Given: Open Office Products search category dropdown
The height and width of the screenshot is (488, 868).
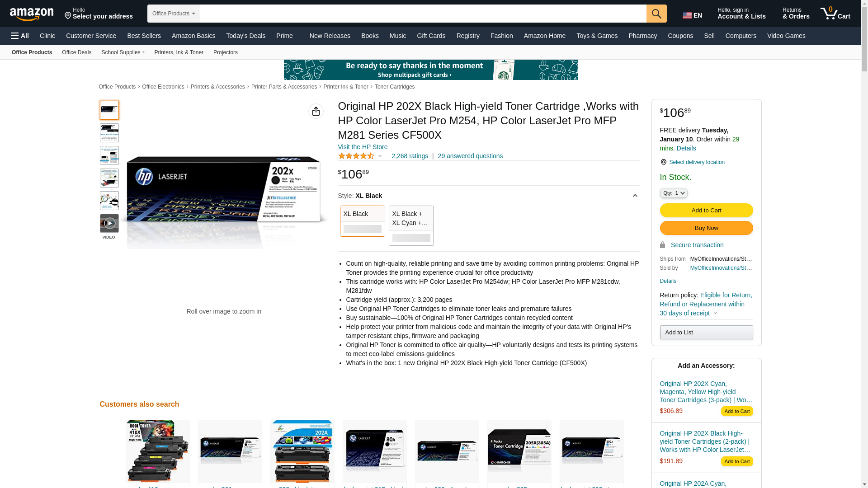Looking at the screenshot, I should click(x=173, y=14).
